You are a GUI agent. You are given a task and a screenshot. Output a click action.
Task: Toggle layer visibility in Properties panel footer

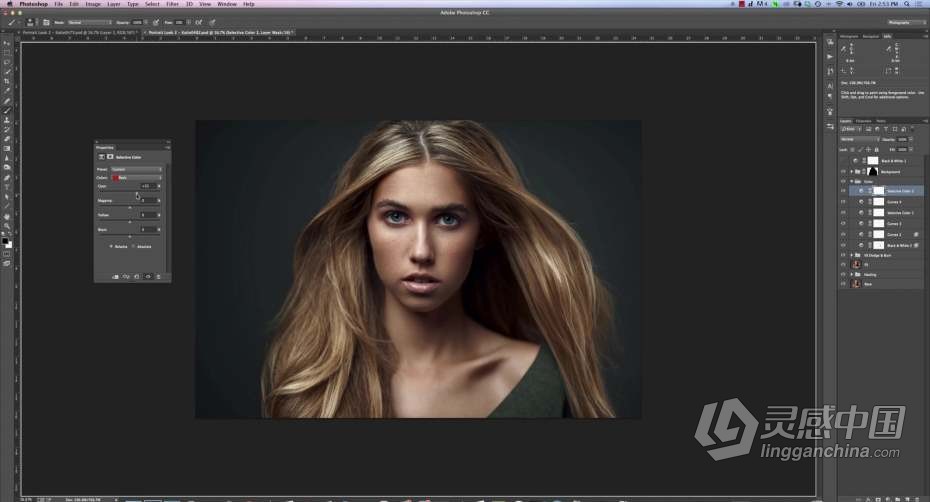click(x=148, y=277)
